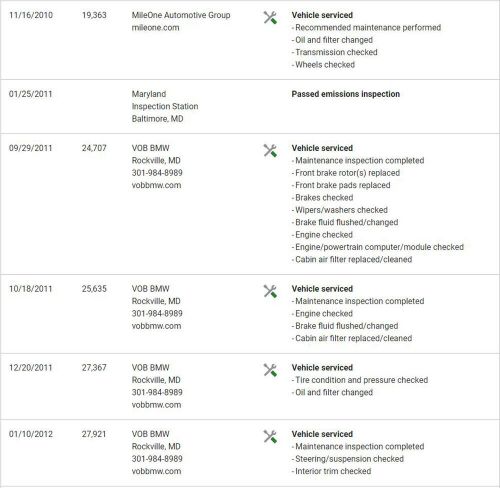500x488 pixels.
Task: Select the MileOne Automotive Group name
Action: pos(181,15)
